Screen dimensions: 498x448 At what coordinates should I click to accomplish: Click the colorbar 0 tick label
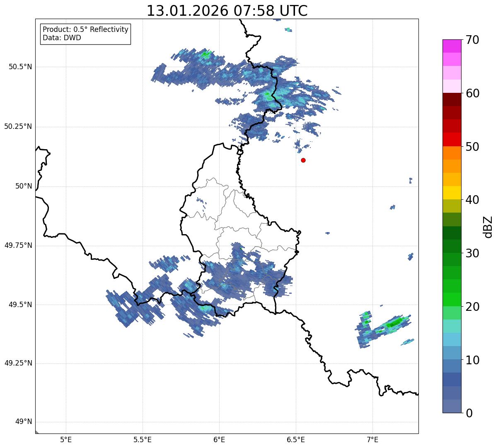click(x=469, y=413)
